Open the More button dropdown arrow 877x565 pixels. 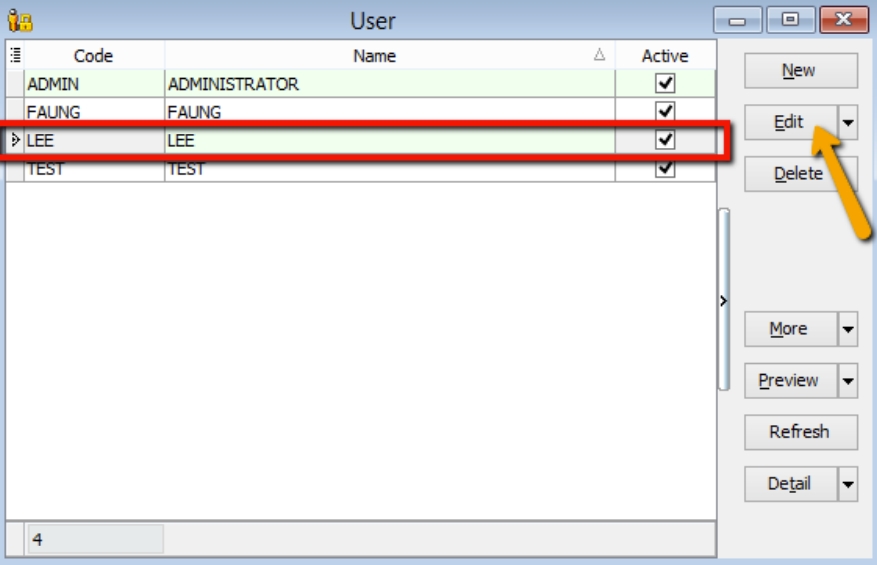[848, 329]
